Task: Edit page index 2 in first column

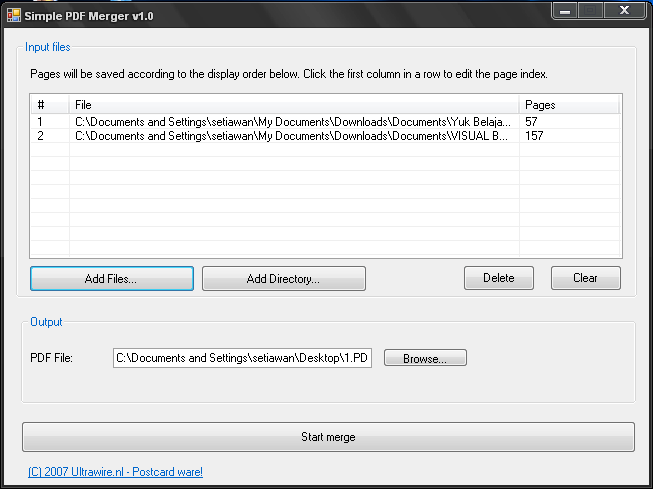Action: pyautogui.click(x=40, y=136)
